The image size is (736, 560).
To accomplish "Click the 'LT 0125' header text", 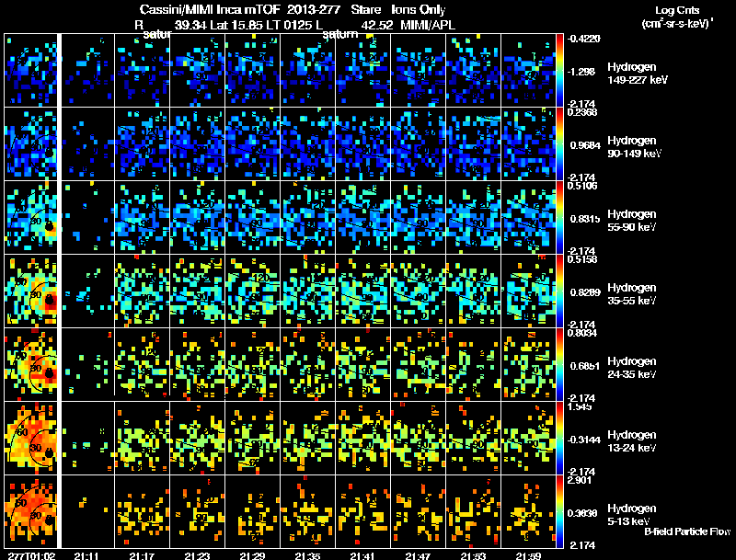I will pyautogui.click(x=286, y=25).
